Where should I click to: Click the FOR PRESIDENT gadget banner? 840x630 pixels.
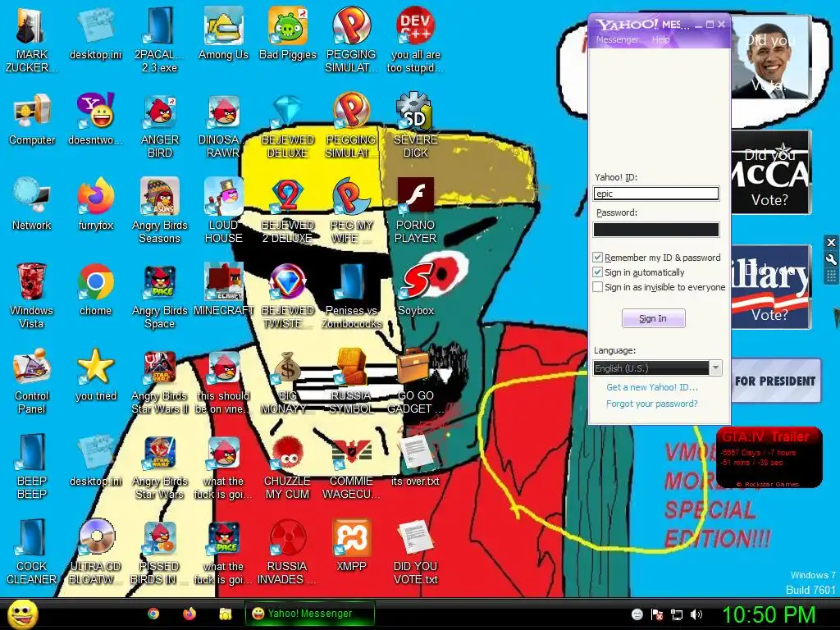point(776,381)
